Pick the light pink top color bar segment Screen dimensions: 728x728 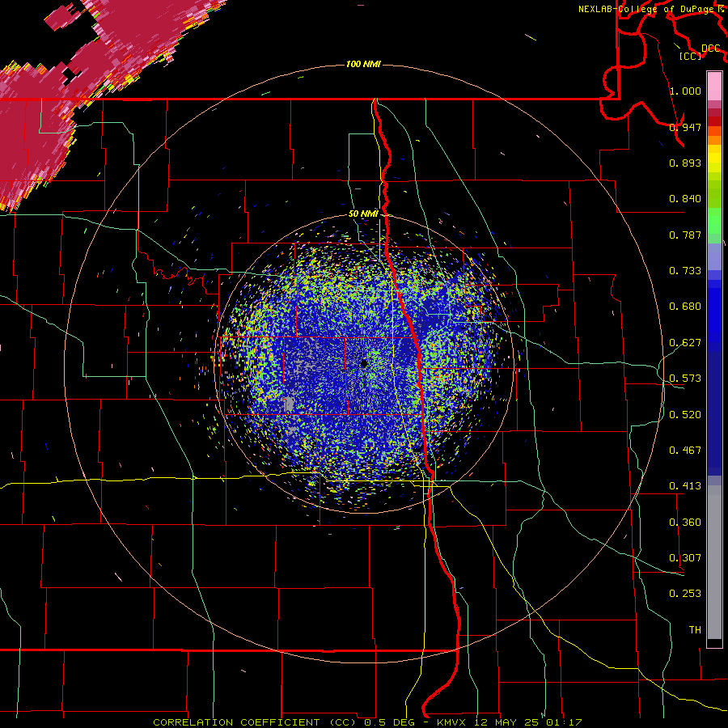click(714, 86)
